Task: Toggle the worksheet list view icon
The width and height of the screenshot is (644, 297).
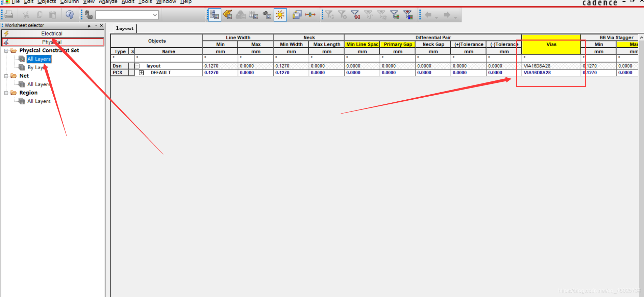Action: tap(214, 15)
